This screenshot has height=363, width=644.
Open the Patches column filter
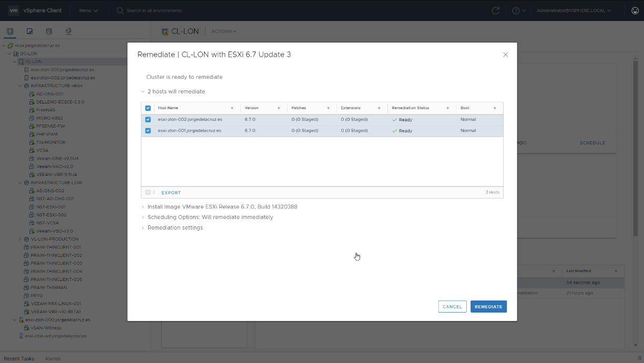pyautogui.click(x=328, y=108)
